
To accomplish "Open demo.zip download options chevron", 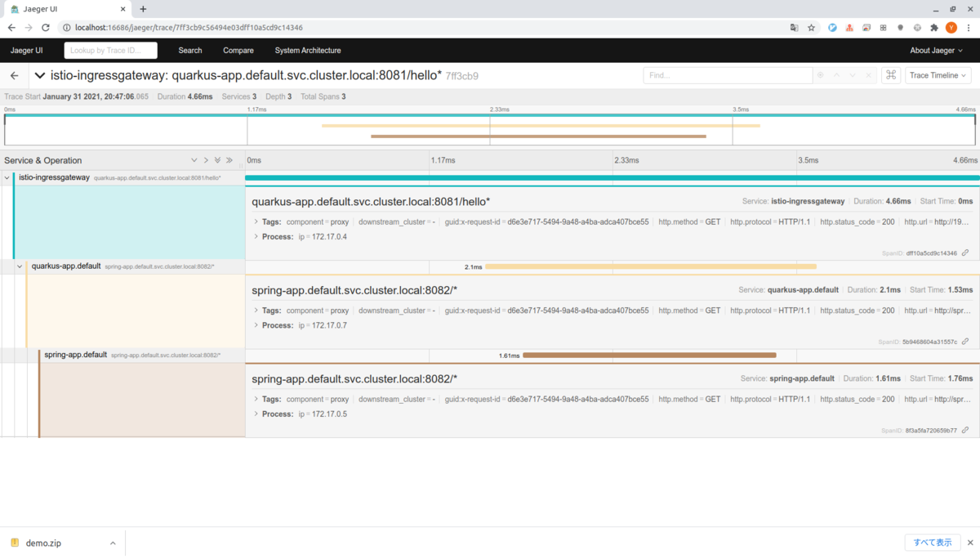I will click(x=113, y=543).
